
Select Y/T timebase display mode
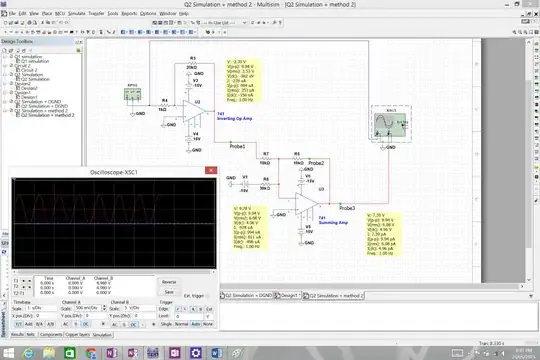(x=18, y=324)
